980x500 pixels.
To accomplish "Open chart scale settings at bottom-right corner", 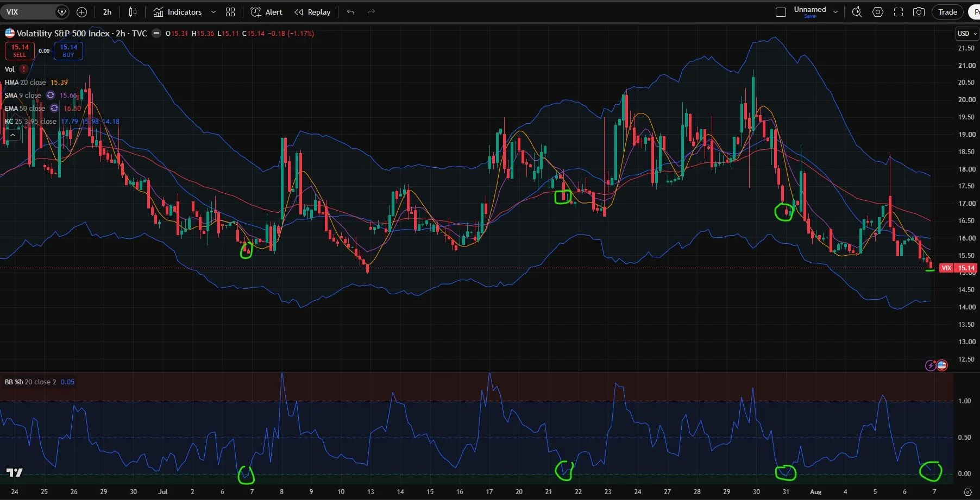I will pos(968,492).
